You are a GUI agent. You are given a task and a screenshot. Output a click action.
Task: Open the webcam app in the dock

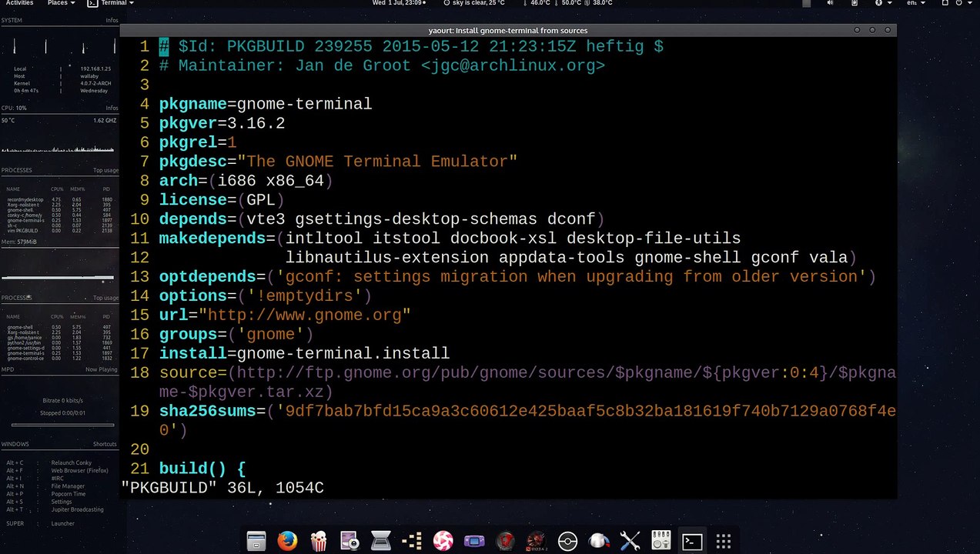350,541
